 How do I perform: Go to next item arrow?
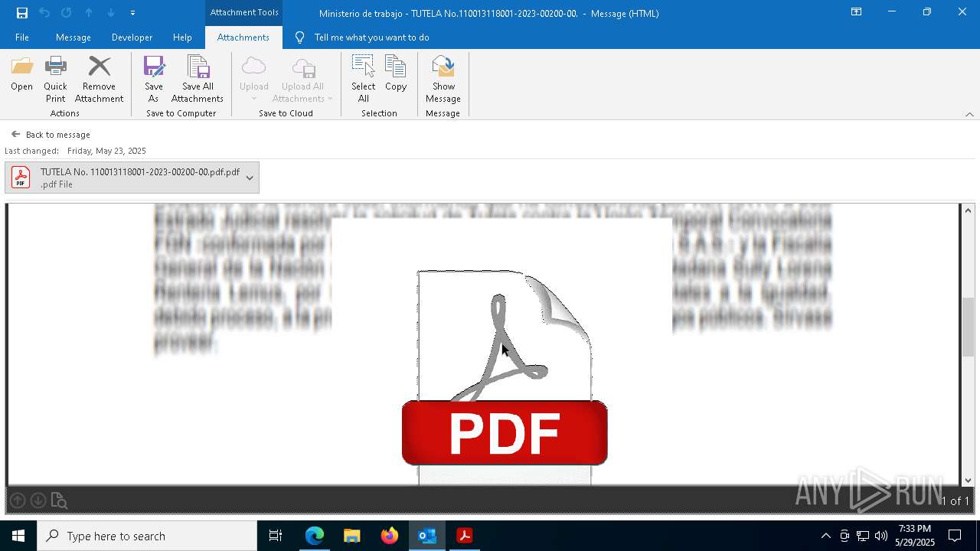point(111,13)
